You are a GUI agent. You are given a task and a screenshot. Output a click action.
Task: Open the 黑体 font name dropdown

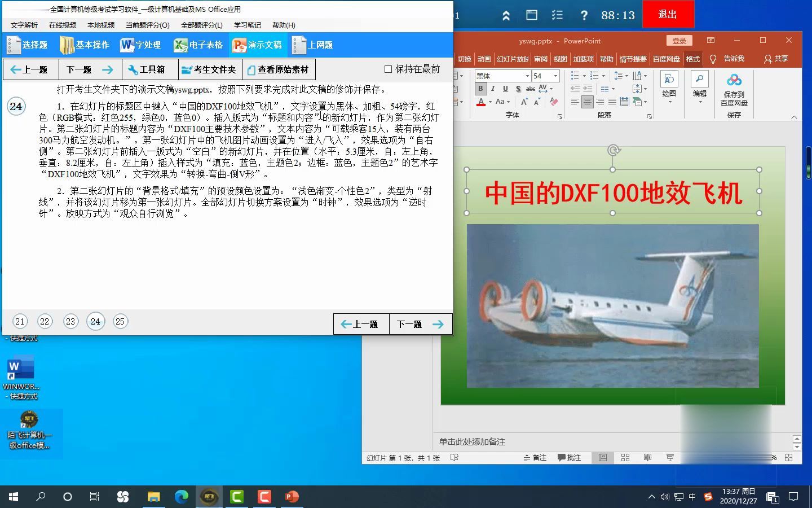coord(527,76)
